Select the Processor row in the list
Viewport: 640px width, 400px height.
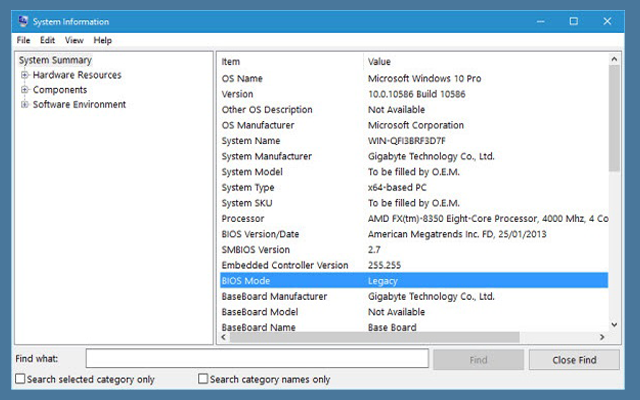412,219
